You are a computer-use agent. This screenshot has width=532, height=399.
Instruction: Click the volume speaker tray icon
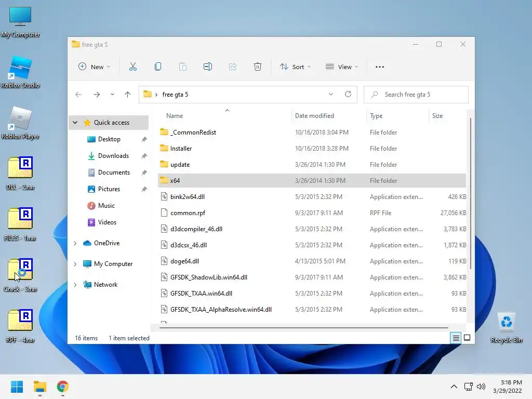[481, 387]
